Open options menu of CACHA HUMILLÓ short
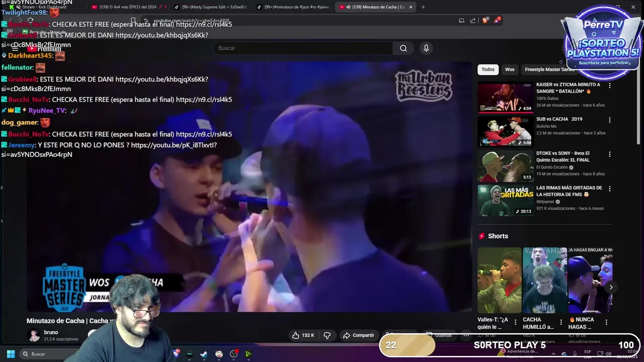644x362 pixels. [561, 322]
